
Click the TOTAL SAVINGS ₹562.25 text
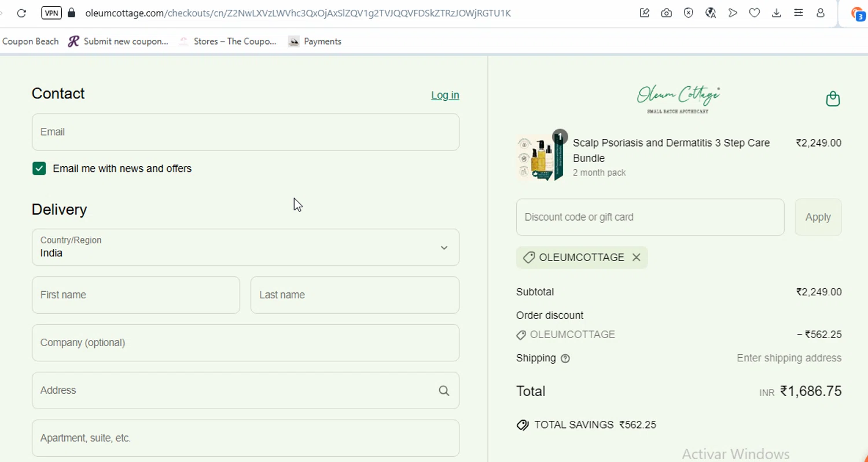click(595, 425)
